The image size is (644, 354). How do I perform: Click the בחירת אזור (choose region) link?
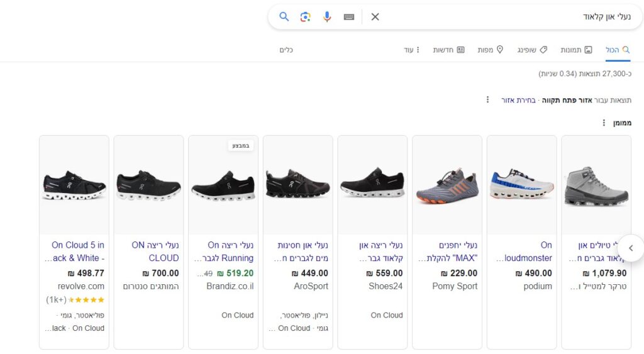[x=518, y=100]
